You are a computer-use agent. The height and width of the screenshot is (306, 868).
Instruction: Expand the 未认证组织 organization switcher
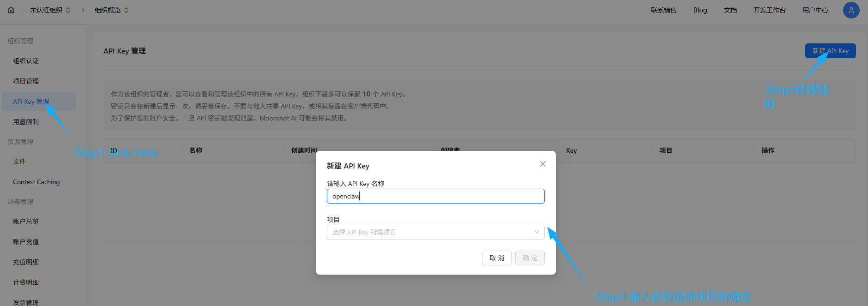tap(50, 10)
